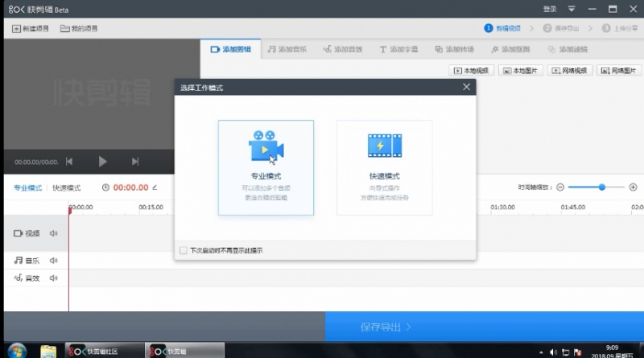Image resolution: width=644 pixels, height=358 pixels.
Task: Click the 网络图片 button
Action: (x=619, y=71)
